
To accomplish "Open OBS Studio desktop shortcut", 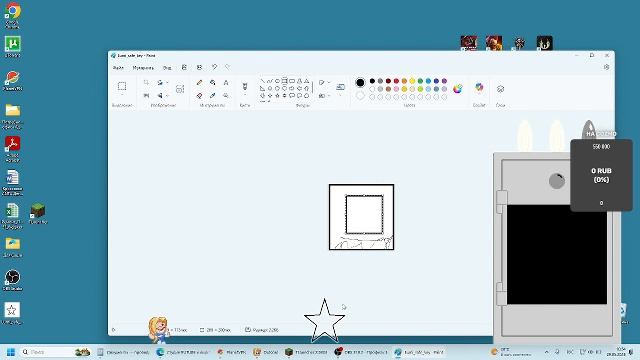I will pos(13,280).
